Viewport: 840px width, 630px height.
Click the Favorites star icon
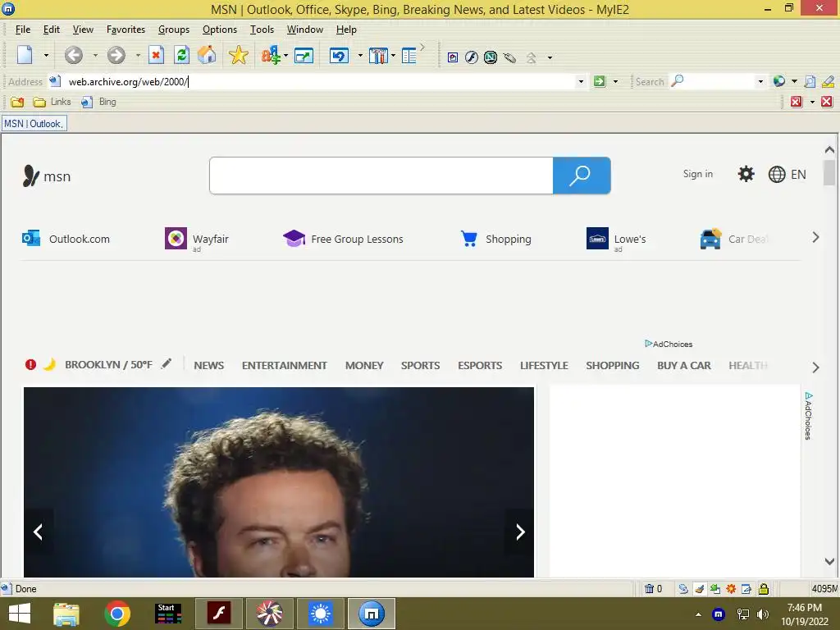pos(239,55)
